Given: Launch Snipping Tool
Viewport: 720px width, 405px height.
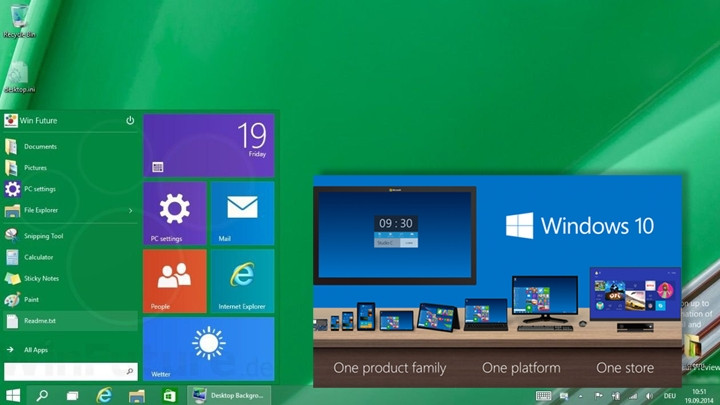Looking at the screenshot, I should click(70, 236).
